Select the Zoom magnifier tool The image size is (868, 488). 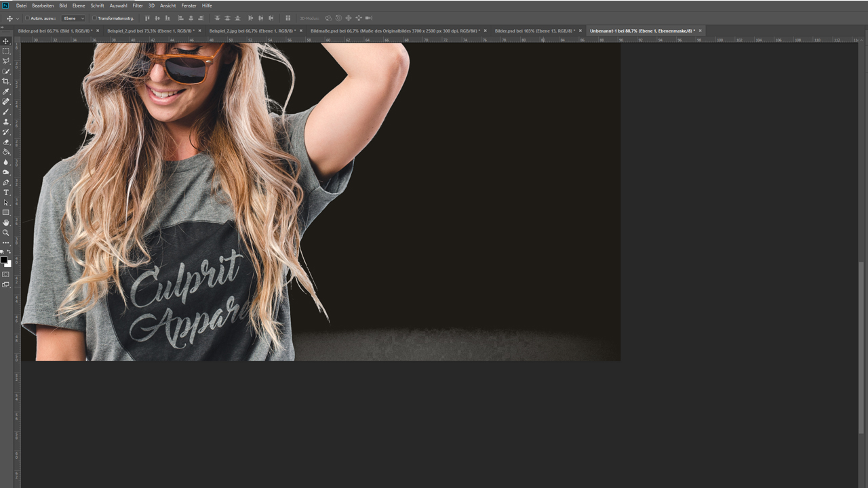point(6,232)
